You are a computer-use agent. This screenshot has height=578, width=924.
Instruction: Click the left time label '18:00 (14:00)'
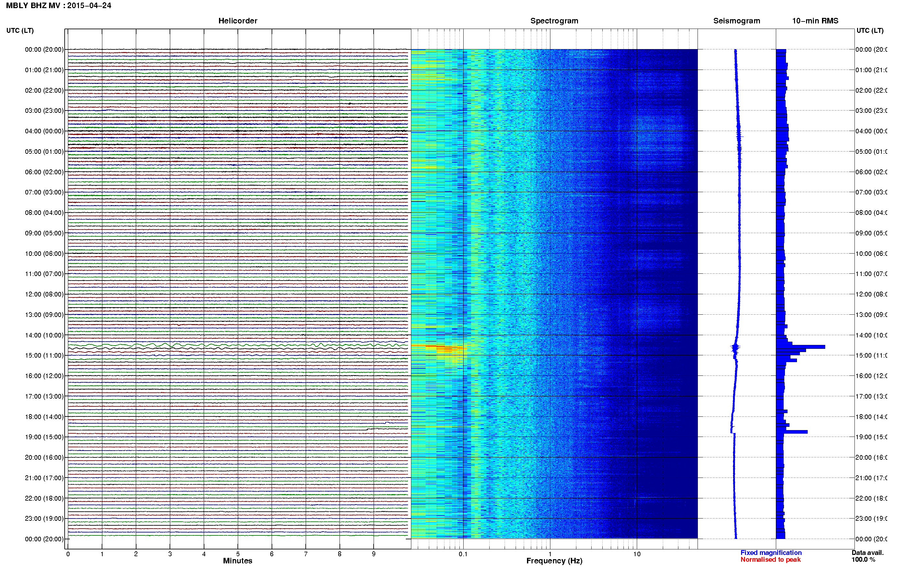[44, 417]
